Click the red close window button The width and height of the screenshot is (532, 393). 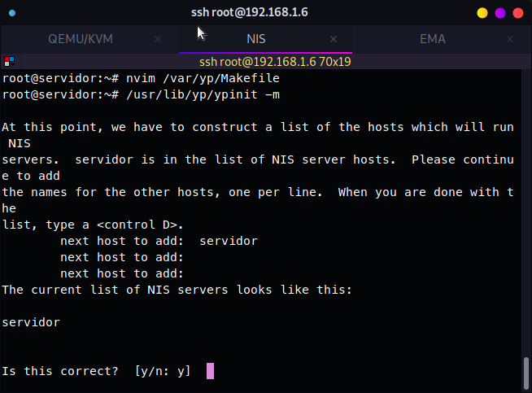point(517,13)
